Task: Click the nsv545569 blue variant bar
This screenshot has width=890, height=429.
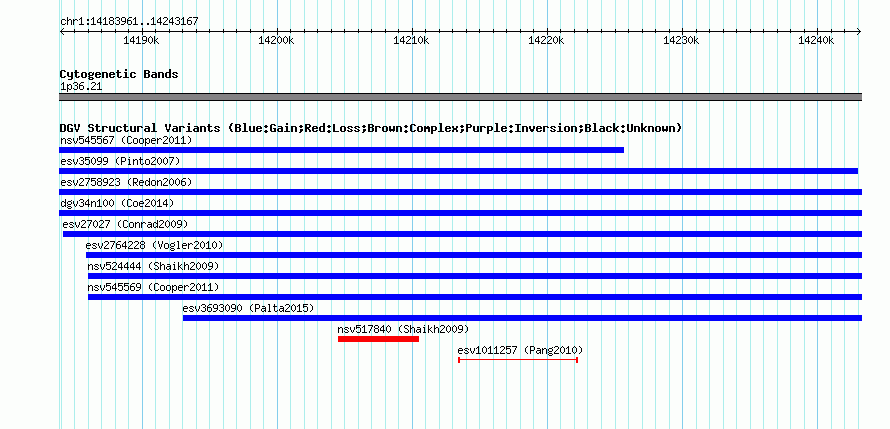Action: (475, 297)
